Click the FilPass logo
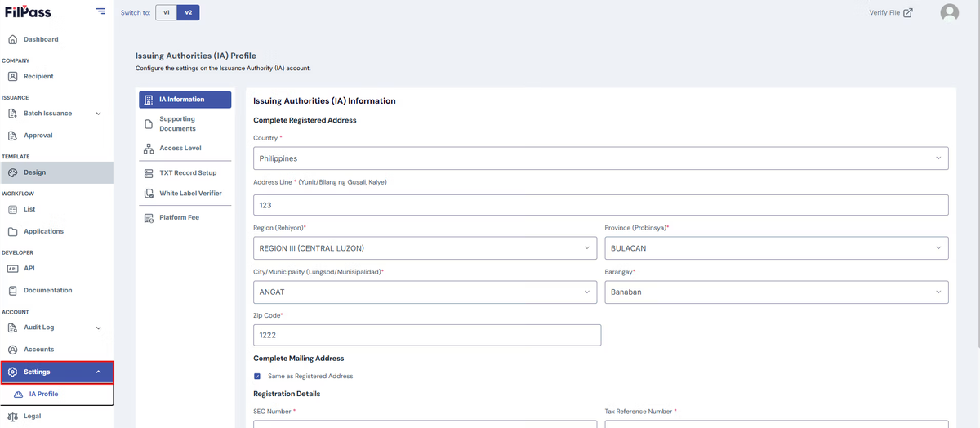The width and height of the screenshot is (980, 428). pos(28,11)
